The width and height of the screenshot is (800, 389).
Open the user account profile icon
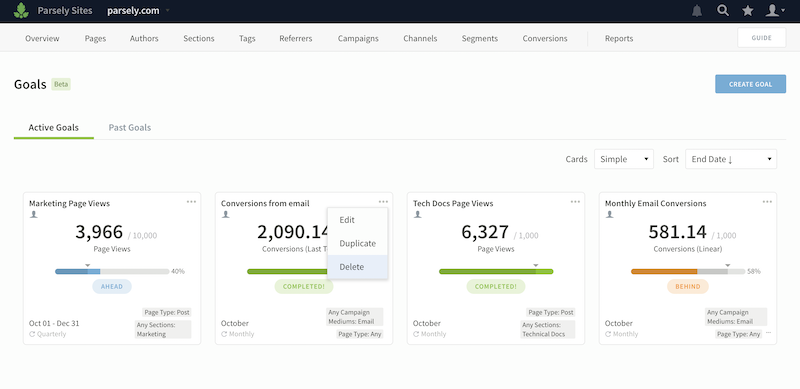[x=775, y=10]
